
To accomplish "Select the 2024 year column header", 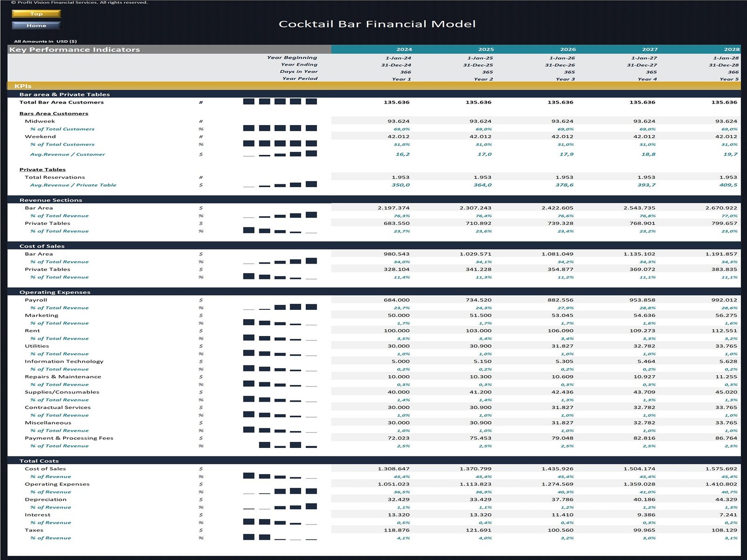I will [404, 49].
